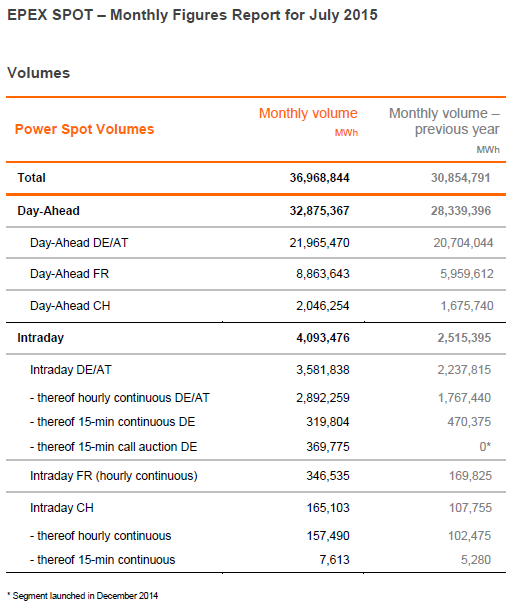Select the Total row label
The height and width of the screenshot is (612, 519).
31,178
